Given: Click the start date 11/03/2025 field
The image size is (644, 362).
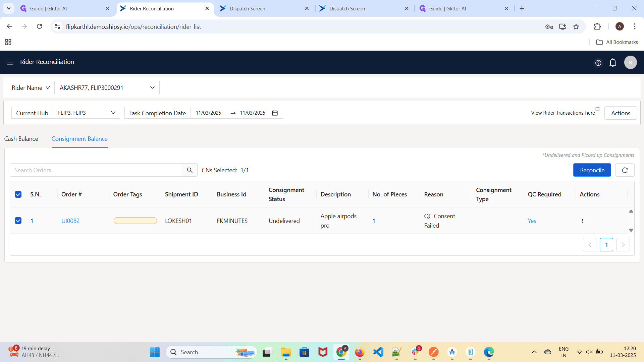Looking at the screenshot, I should (209, 113).
